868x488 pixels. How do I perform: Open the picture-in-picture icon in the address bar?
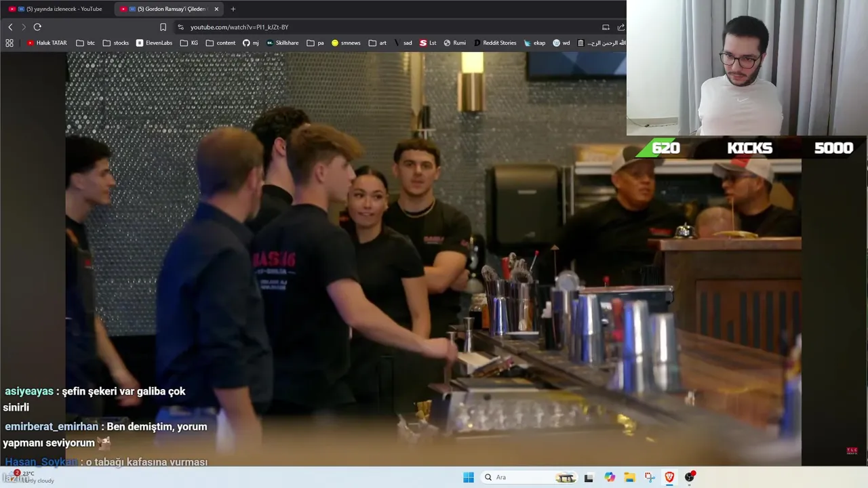click(x=606, y=27)
